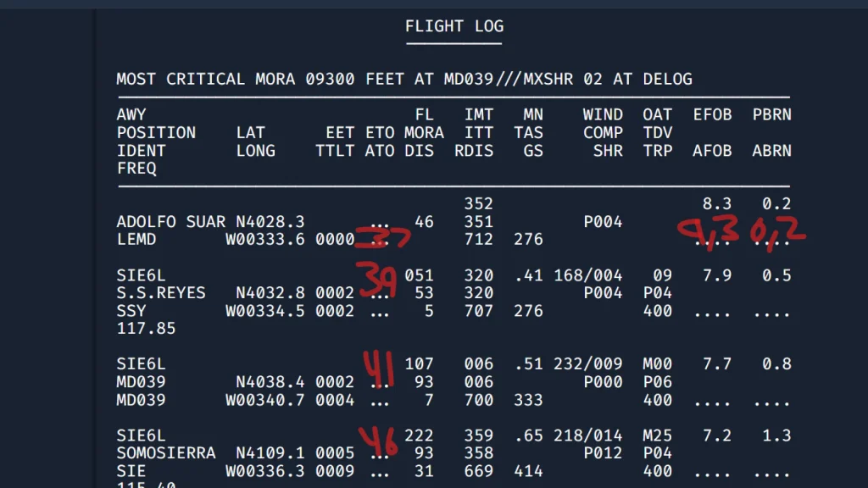Click the red handwritten 7,3 fuel figure
This screenshot has width=868, height=488.
click(x=709, y=234)
